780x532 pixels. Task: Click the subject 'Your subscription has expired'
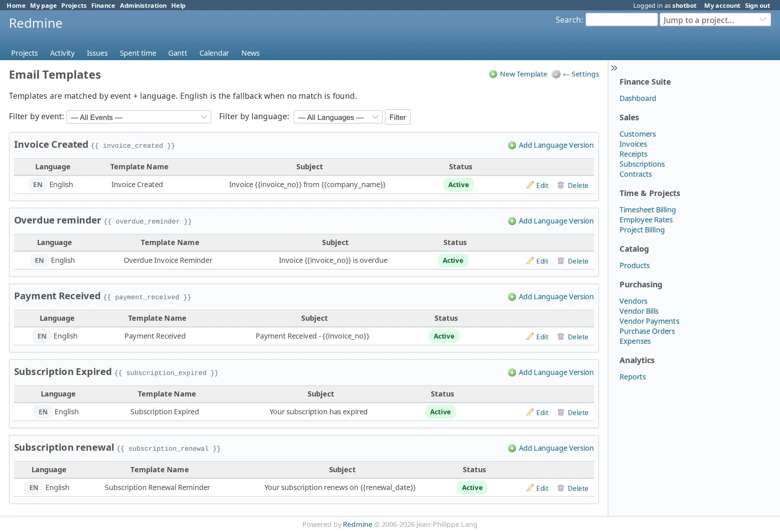318,412
